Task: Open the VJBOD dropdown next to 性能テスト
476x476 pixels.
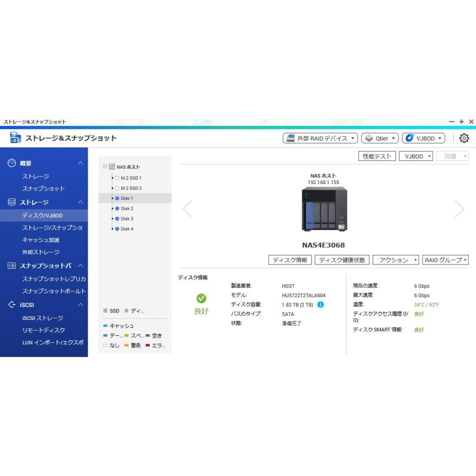Action: click(x=416, y=157)
